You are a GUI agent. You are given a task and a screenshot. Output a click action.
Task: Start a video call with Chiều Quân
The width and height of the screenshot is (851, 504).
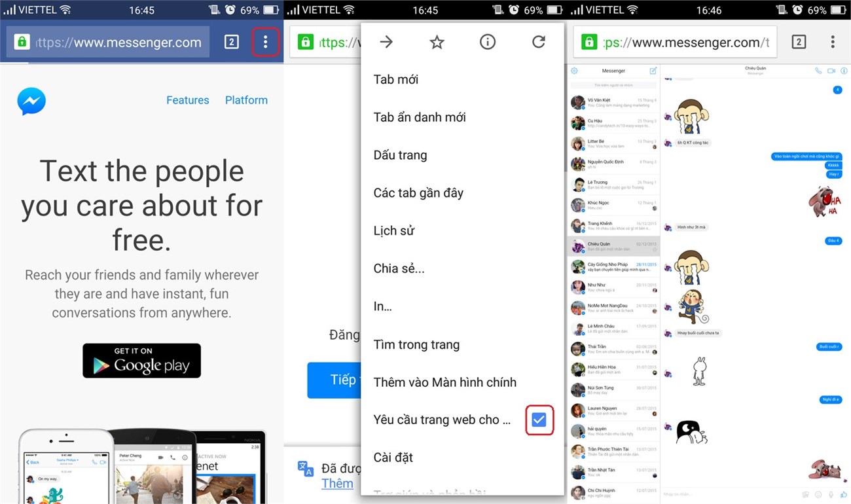[x=831, y=71]
